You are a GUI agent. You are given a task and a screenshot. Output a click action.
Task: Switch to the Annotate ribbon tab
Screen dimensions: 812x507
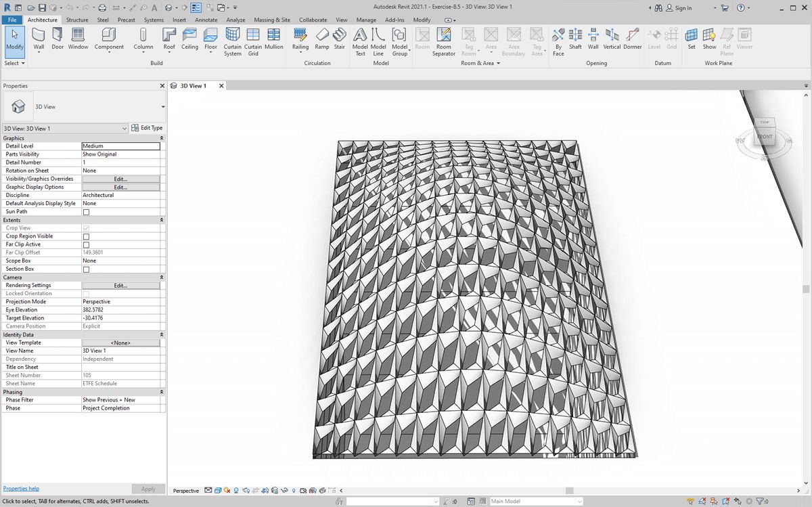(x=206, y=20)
